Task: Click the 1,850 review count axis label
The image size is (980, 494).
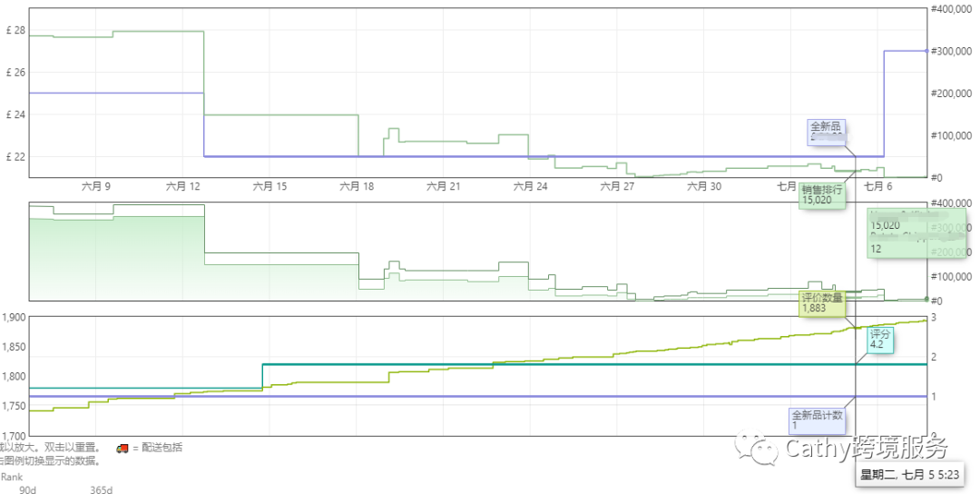Action: (x=13, y=347)
